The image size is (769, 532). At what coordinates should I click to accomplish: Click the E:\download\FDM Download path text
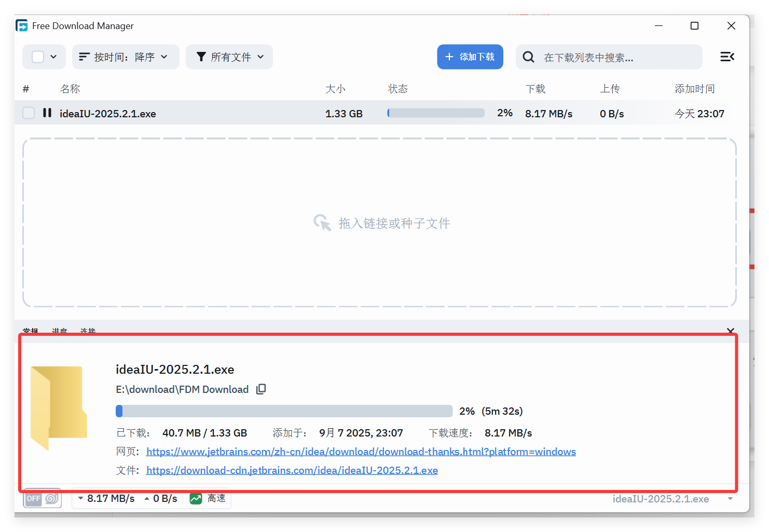pyautogui.click(x=182, y=389)
